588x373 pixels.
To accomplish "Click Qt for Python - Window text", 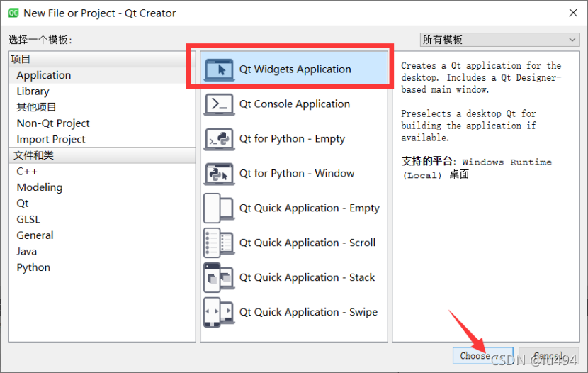I will tap(297, 173).
